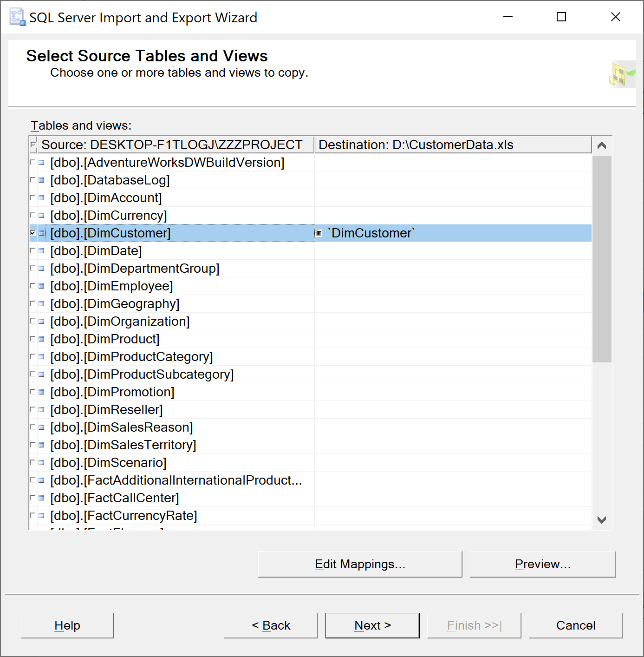
Task: Check the DimCurrency table checkbox
Action: tap(33, 215)
